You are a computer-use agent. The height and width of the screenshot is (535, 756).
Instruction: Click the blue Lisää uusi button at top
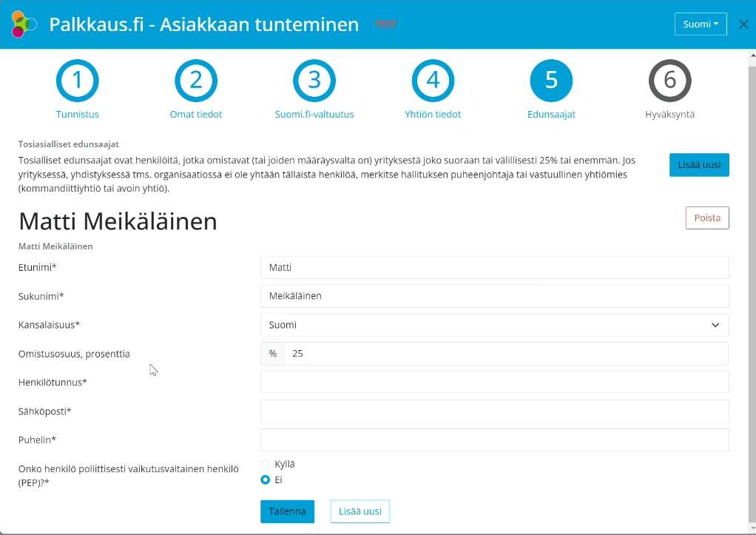[x=698, y=165]
